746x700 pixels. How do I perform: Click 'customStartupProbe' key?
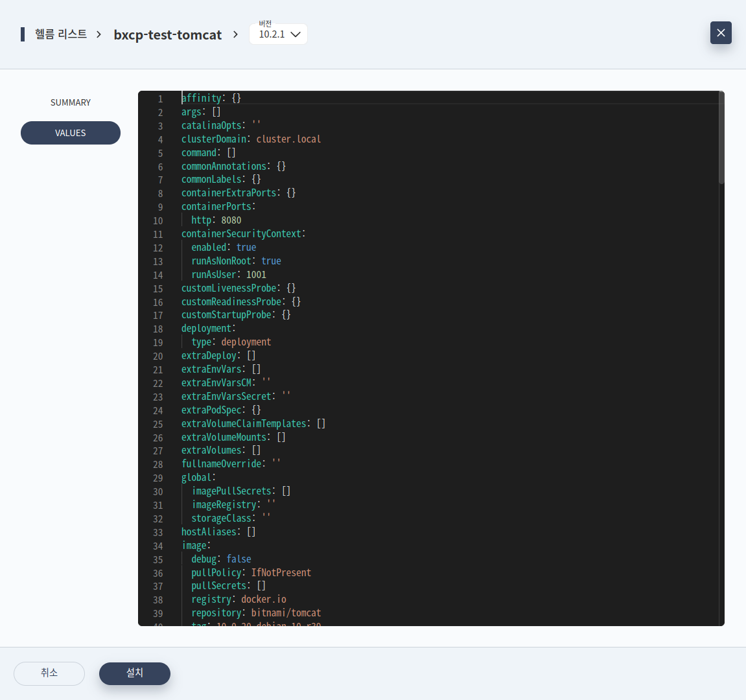pyautogui.click(x=226, y=314)
